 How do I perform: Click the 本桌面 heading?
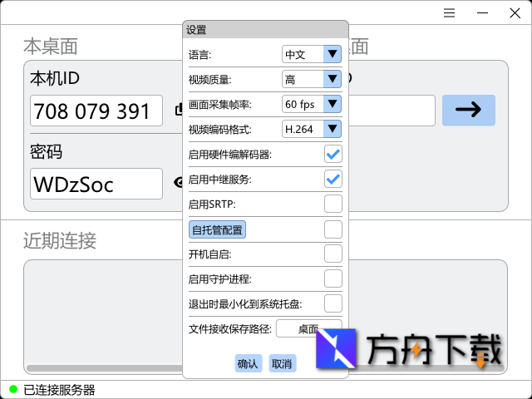pyautogui.click(x=51, y=47)
